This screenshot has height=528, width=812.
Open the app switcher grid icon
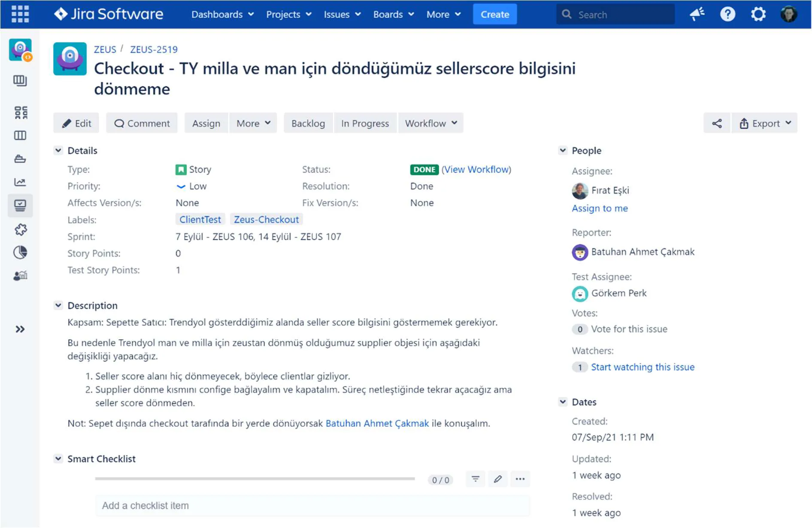(x=20, y=14)
